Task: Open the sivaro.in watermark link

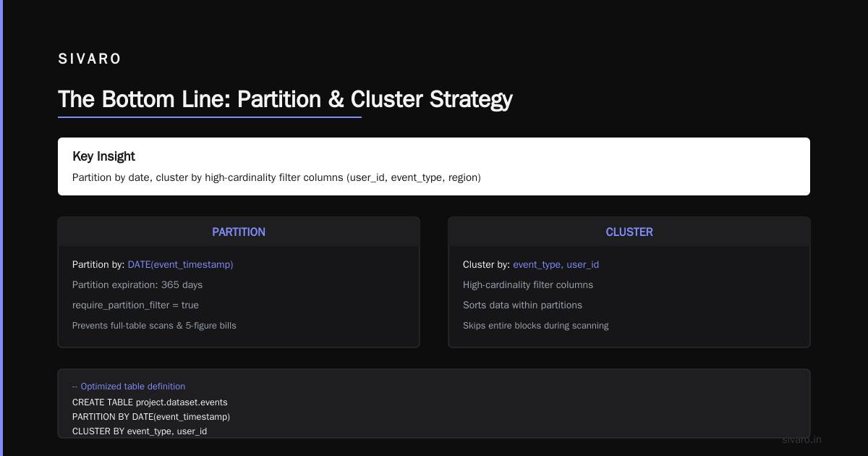Action: [802, 439]
